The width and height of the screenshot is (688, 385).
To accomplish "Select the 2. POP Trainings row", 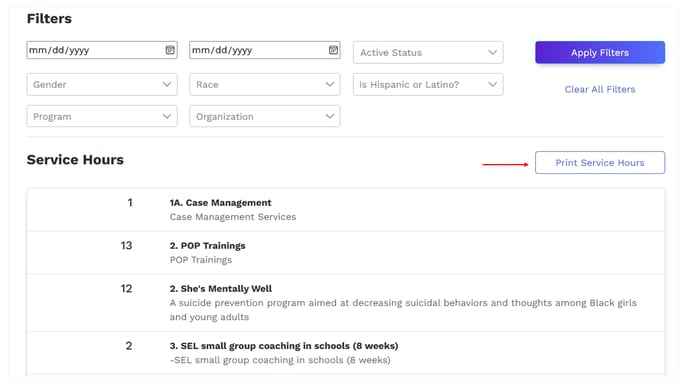I will [346, 253].
